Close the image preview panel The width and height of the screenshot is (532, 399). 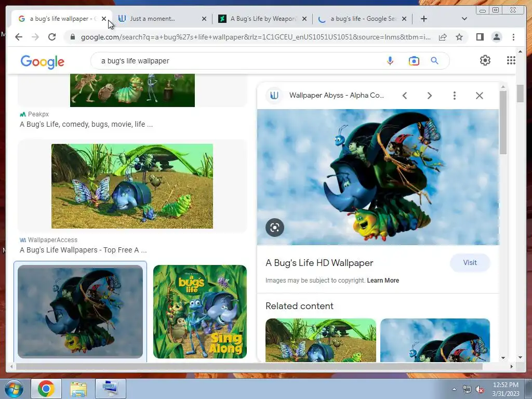479,96
